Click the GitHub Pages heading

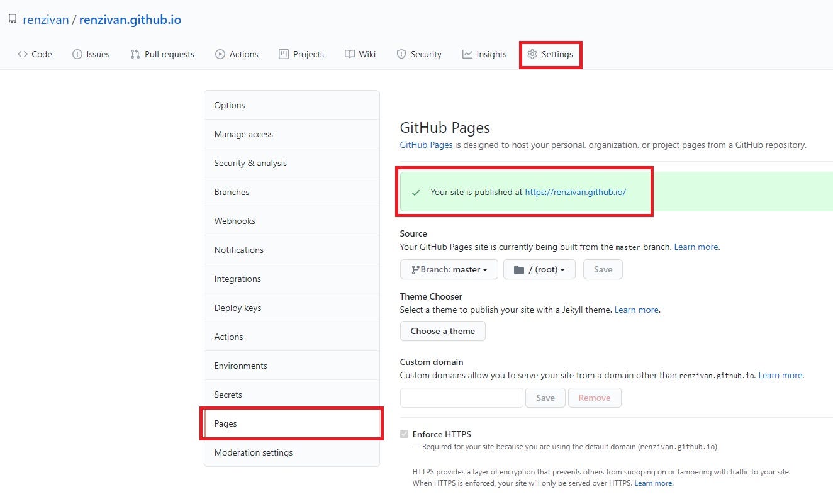445,128
